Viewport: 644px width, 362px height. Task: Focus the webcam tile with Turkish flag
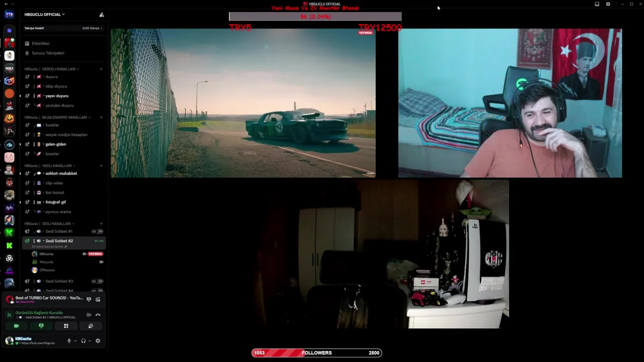[x=510, y=103]
